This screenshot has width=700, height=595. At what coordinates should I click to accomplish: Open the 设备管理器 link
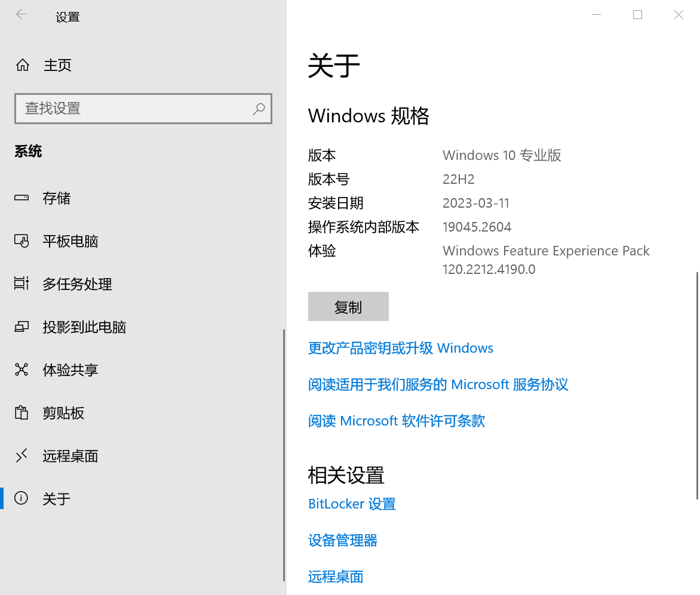point(343,541)
